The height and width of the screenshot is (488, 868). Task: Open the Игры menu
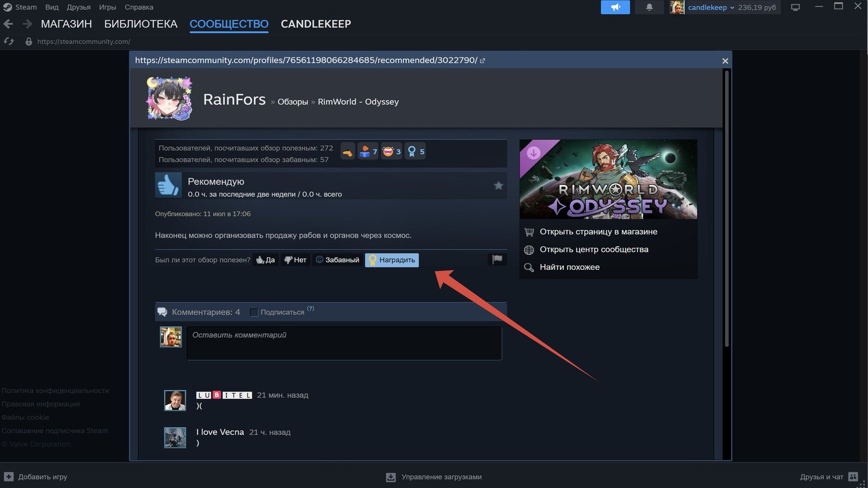coord(107,7)
